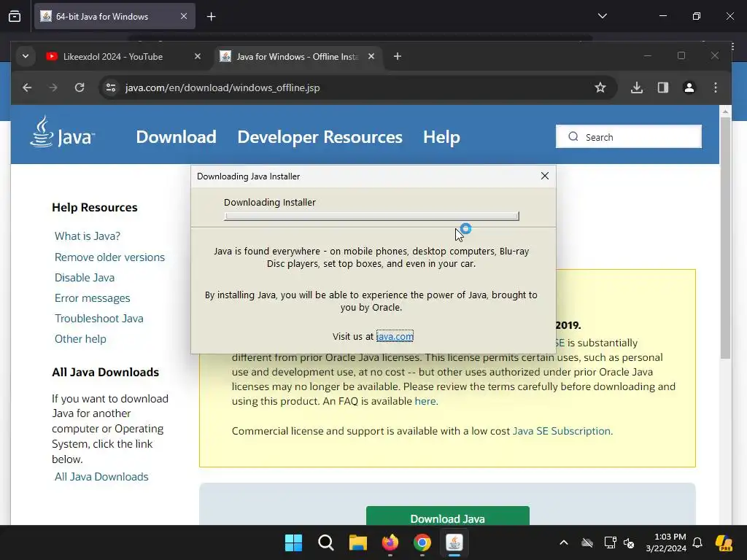Open the Download menu on Java site
Screen dimensions: 747x560
[176, 137]
